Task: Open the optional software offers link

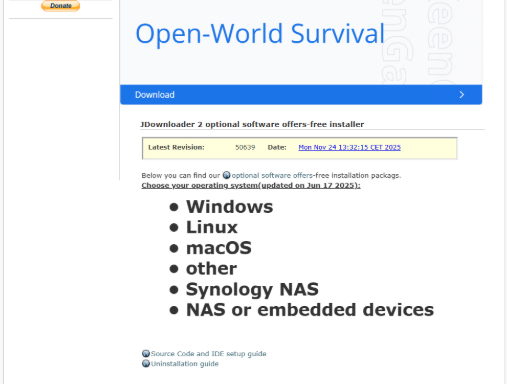Action: pos(272,175)
